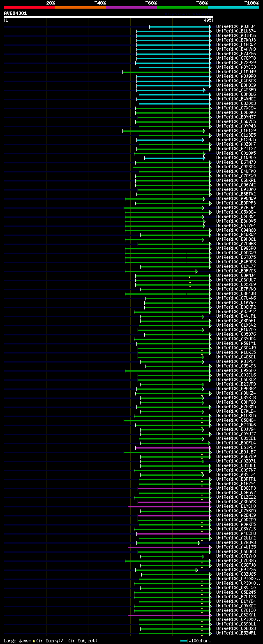Select the AV624381 query title

click(x=15, y=13)
